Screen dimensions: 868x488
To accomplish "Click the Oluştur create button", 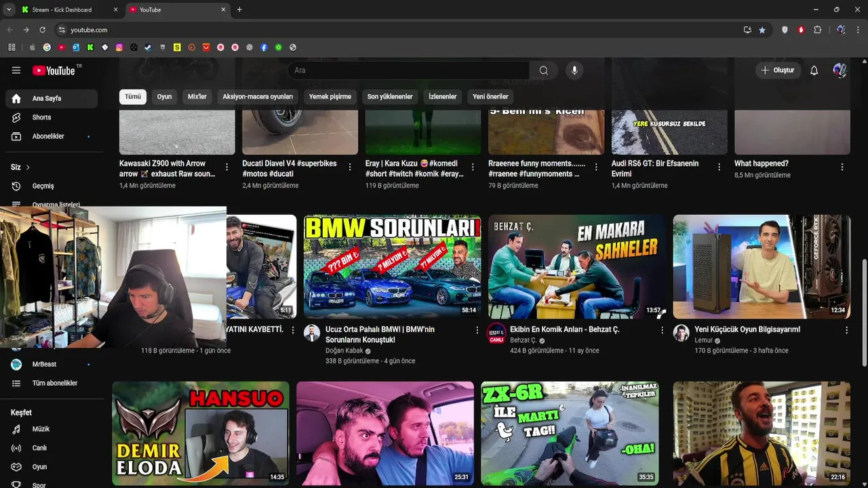I will pos(778,70).
